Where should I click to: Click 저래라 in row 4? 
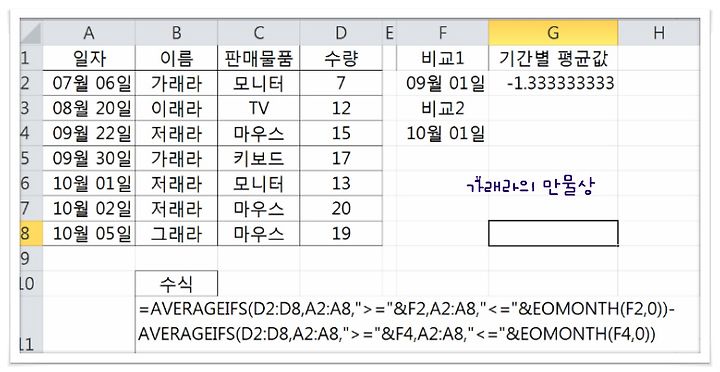[176, 134]
